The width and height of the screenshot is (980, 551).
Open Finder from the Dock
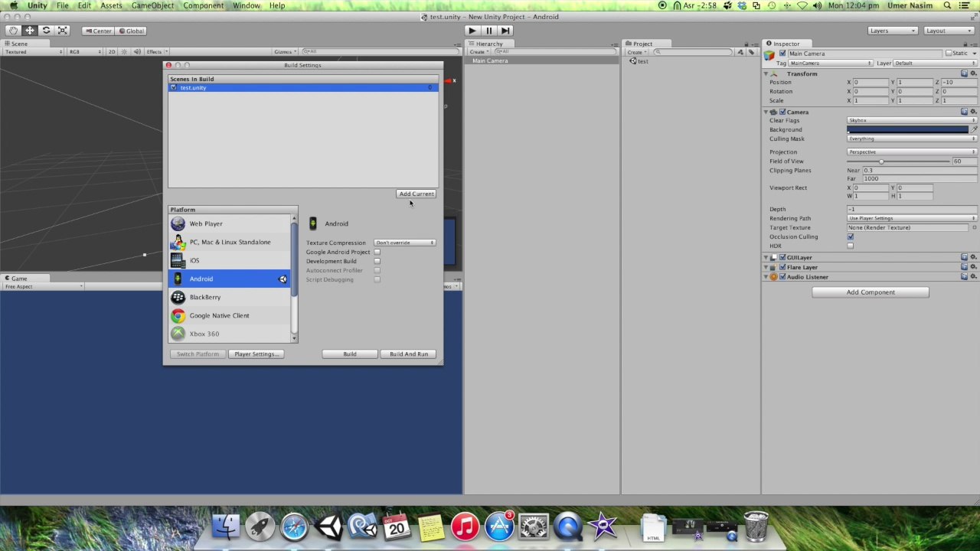click(x=226, y=527)
